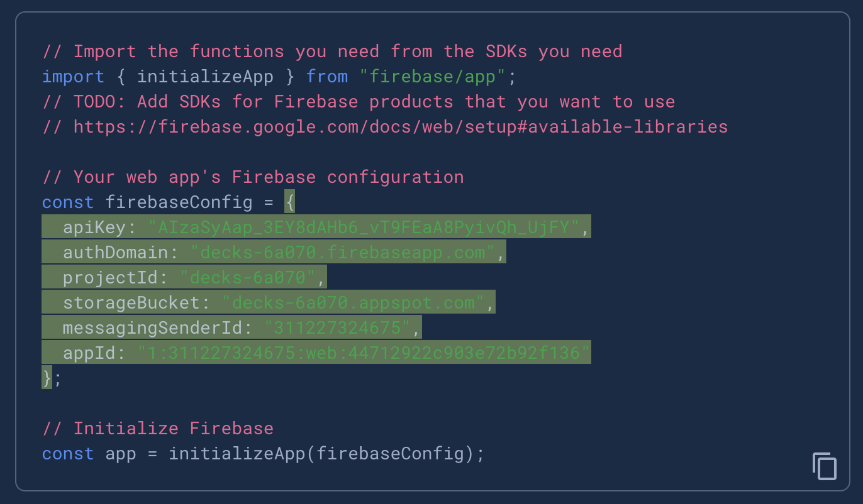The image size is (863, 504).
Task: Click "// Your web app's Firebase configuration" comment
Action: pos(253,177)
